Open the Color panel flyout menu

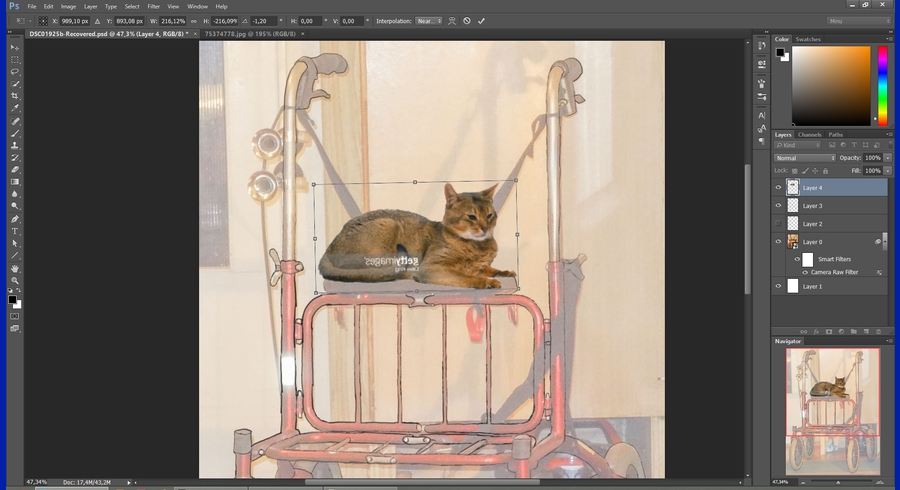pos(889,39)
